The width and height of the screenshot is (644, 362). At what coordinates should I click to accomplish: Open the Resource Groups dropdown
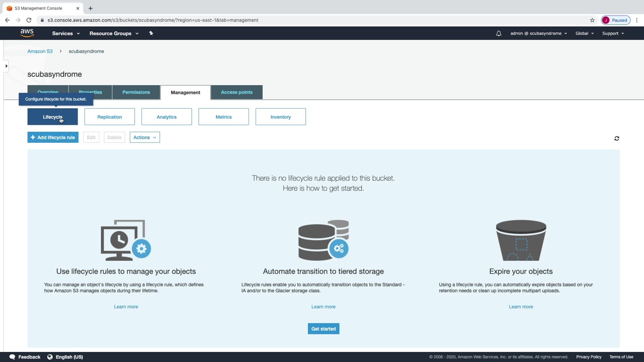tap(114, 33)
